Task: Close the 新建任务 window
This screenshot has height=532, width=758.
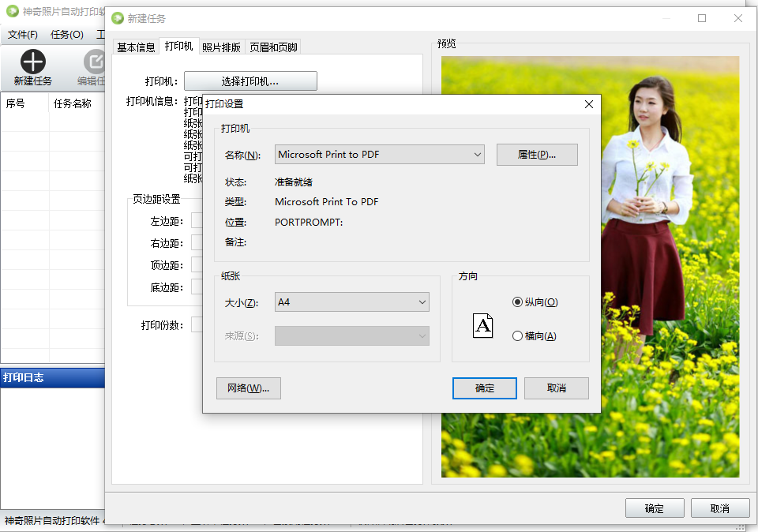Action: pyautogui.click(x=738, y=18)
